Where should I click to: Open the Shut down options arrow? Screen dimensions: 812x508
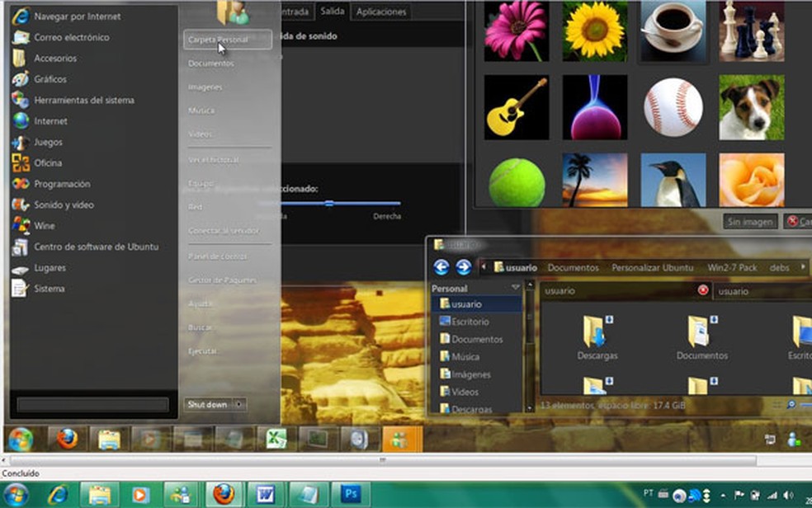click(239, 405)
